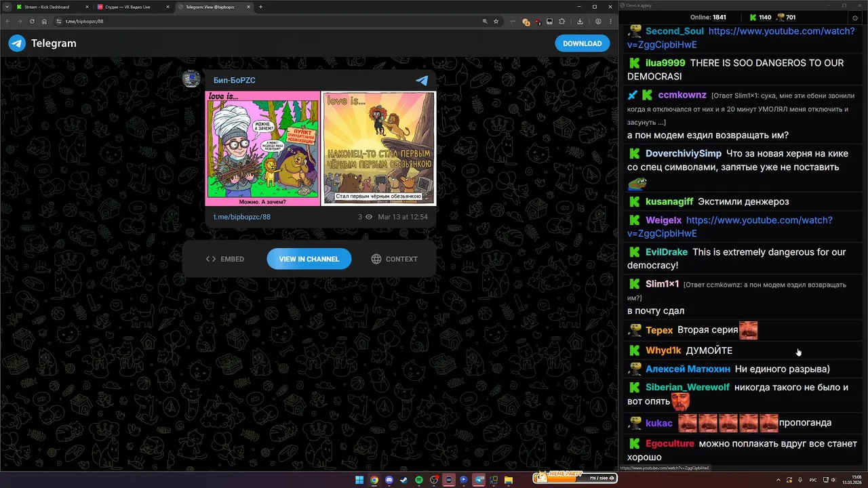Image resolution: width=868 pixels, height=488 pixels.
Task: Click the Online: 1841 counter
Action: point(708,18)
